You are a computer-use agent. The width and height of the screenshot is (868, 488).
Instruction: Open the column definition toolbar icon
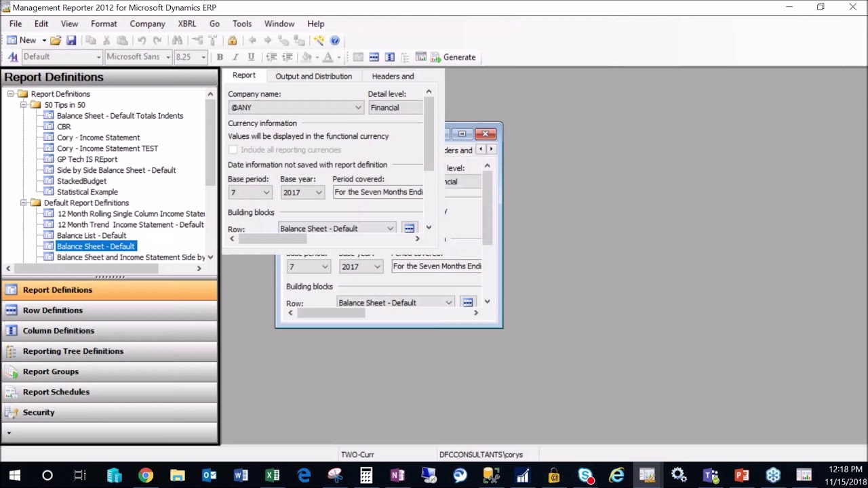tap(390, 57)
